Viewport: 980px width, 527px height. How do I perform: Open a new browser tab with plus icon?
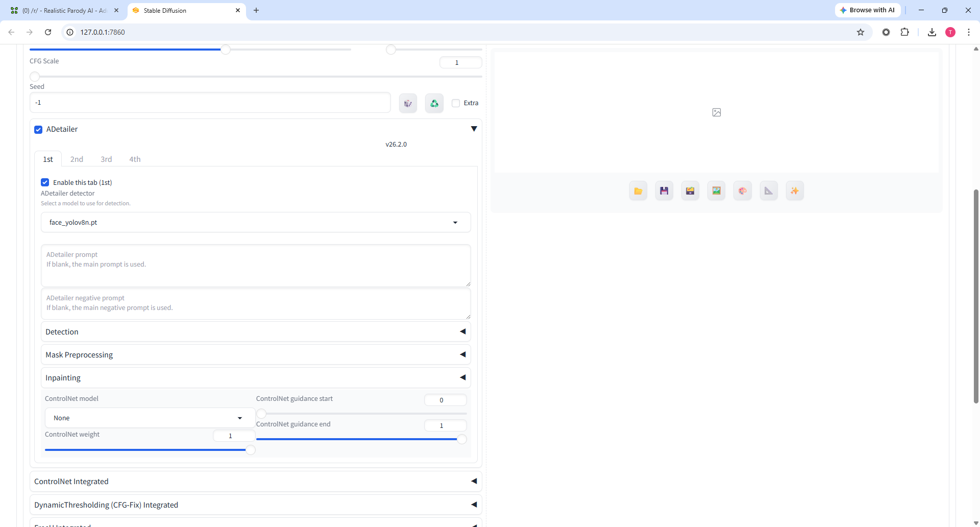256,10
